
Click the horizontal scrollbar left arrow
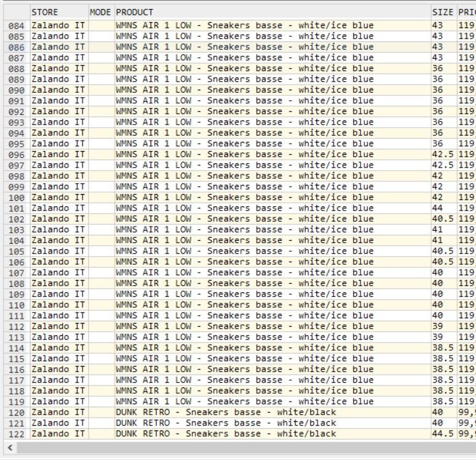point(10,448)
